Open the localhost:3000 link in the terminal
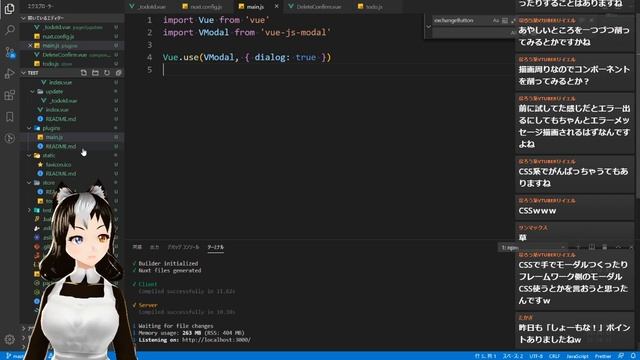 216,340
